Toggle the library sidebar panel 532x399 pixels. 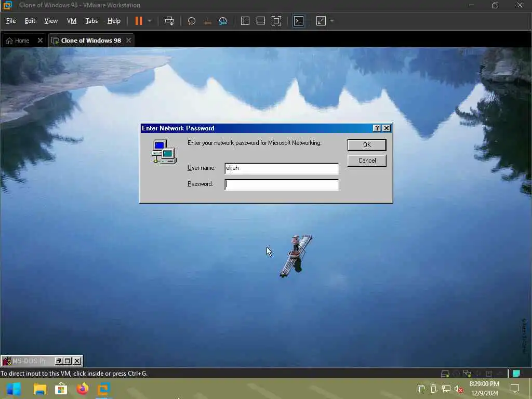pos(245,21)
